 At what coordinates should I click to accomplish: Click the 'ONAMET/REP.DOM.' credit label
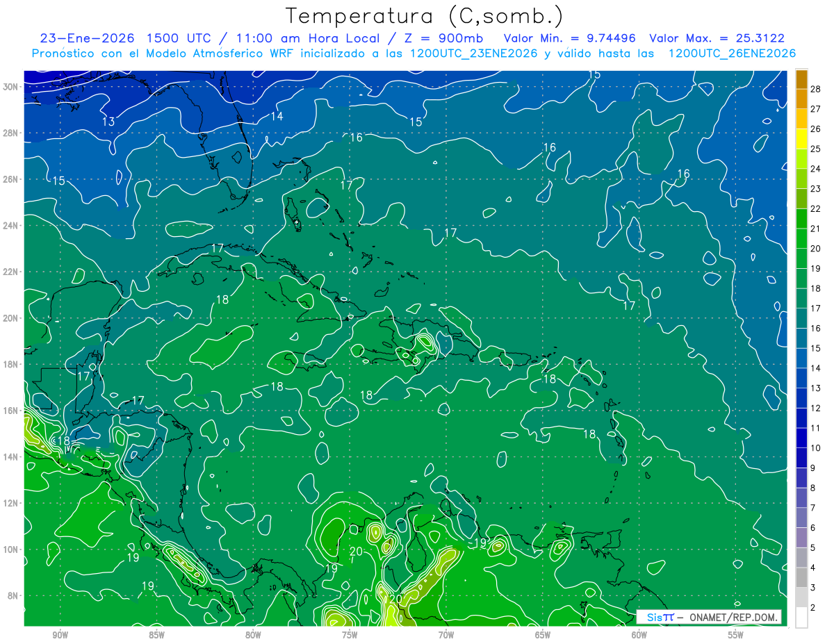point(733,617)
